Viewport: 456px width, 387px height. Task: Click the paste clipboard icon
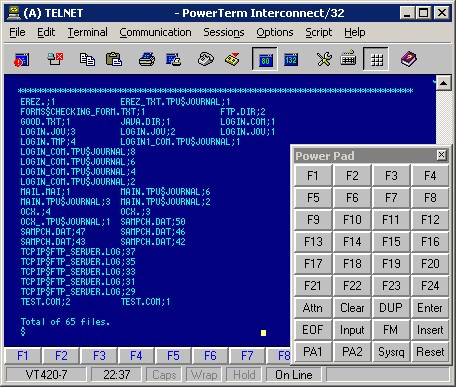tap(114, 60)
